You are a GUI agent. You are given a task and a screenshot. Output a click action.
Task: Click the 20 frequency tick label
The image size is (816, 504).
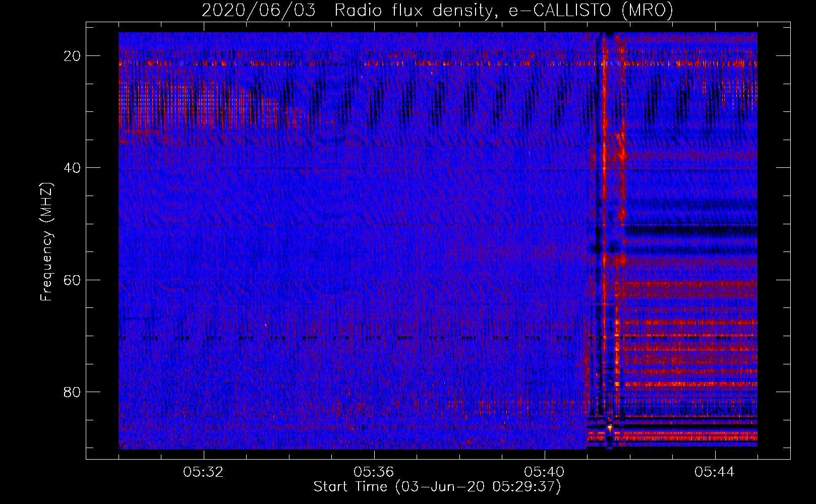(x=73, y=56)
